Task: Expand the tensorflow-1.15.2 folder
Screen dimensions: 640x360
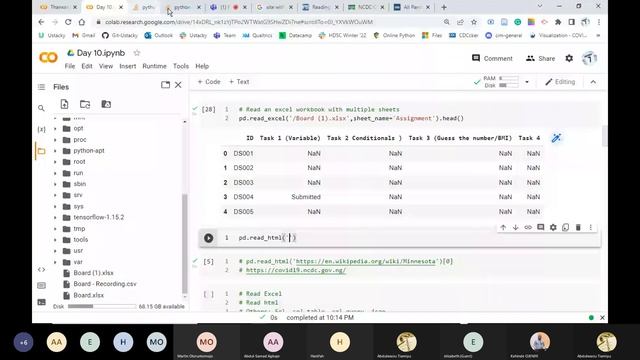Action: click(x=56, y=218)
